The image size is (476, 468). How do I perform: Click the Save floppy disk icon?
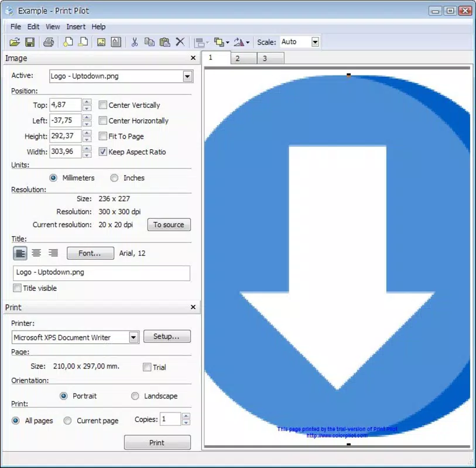pos(30,42)
